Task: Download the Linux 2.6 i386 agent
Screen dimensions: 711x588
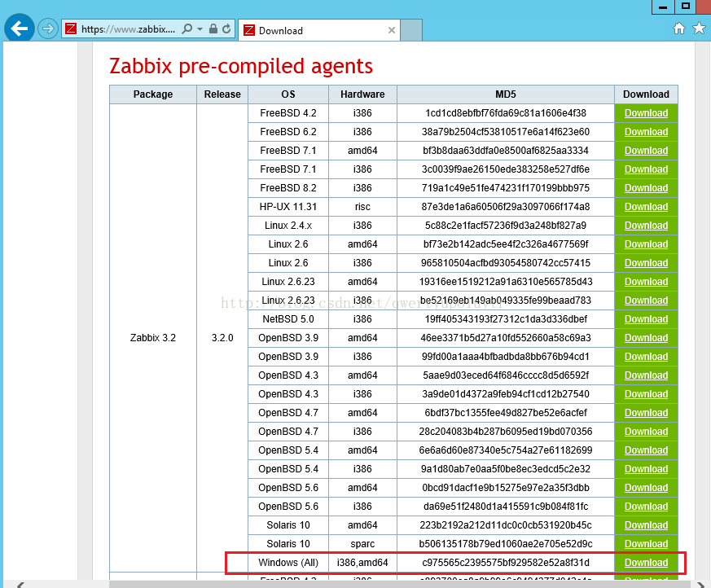Action: [x=646, y=263]
